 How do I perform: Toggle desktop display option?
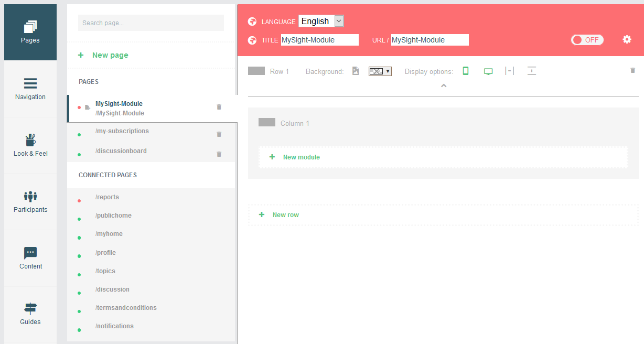(x=488, y=71)
